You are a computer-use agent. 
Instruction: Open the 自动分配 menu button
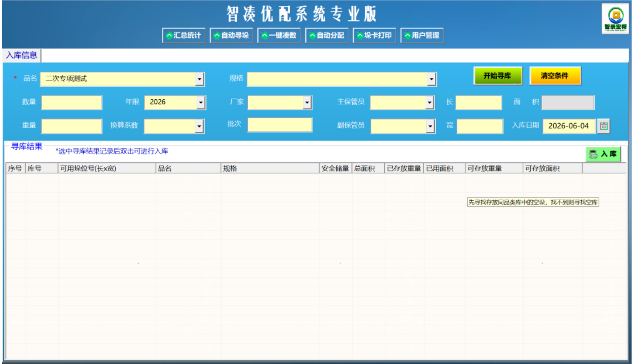(x=327, y=35)
